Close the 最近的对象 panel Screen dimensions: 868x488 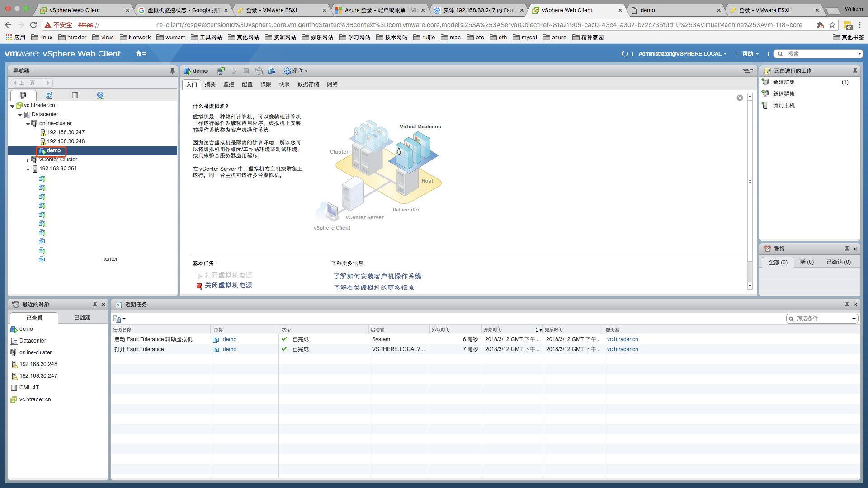pyautogui.click(x=104, y=305)
